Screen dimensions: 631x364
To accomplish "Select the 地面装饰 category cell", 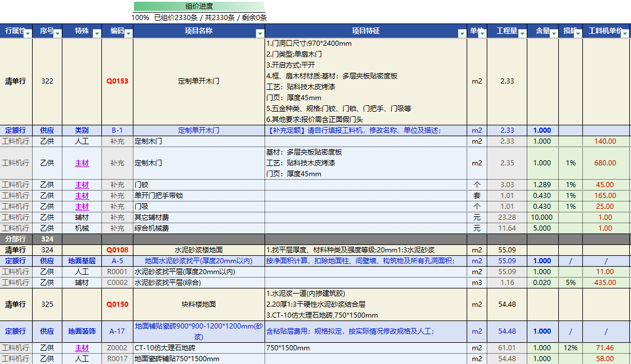I will (82, 331).
